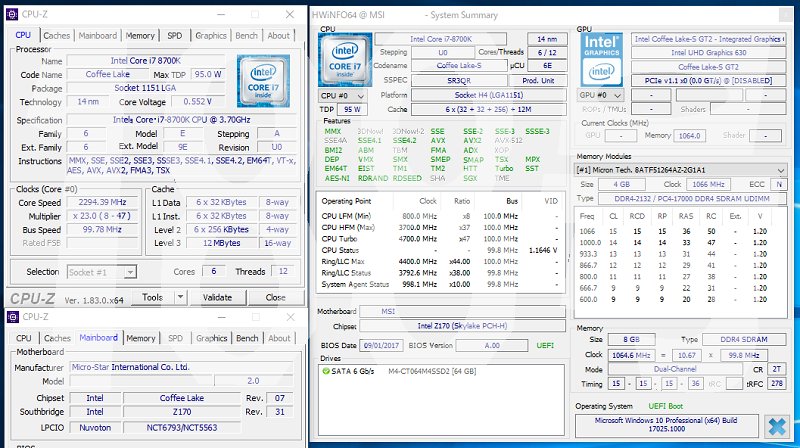Open Memory tab in lower CPU-Z window
The height and width of the screenshot is (448, 800).
click(x=140, y=338)
